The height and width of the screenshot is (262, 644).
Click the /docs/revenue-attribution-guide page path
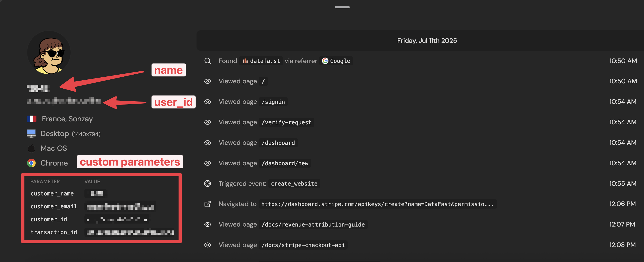(313, 224)
